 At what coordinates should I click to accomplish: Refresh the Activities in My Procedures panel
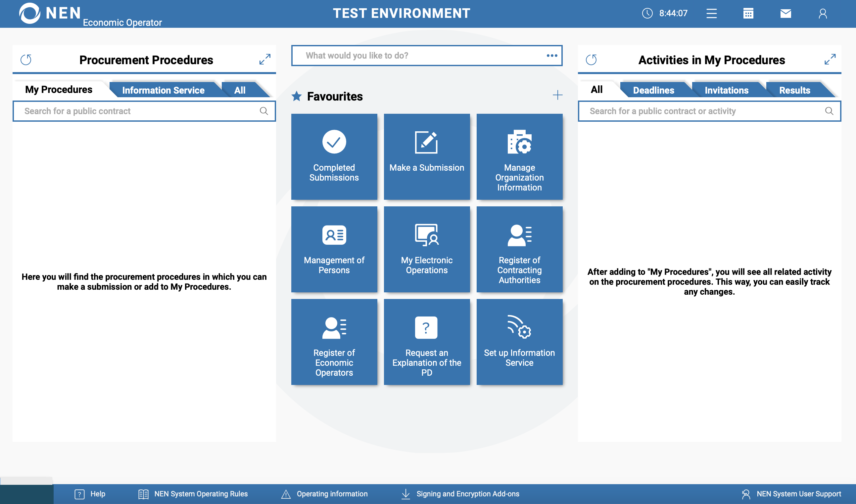pyautogui.click(x=591, y=60)
